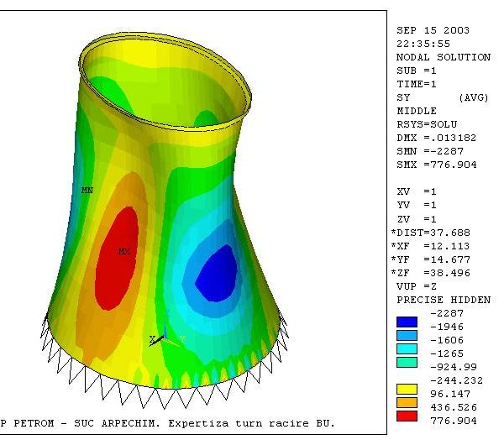This screenshot has height=445, width=504.
Task: Click the DMX =.013182 text
Action: point(436,138)
